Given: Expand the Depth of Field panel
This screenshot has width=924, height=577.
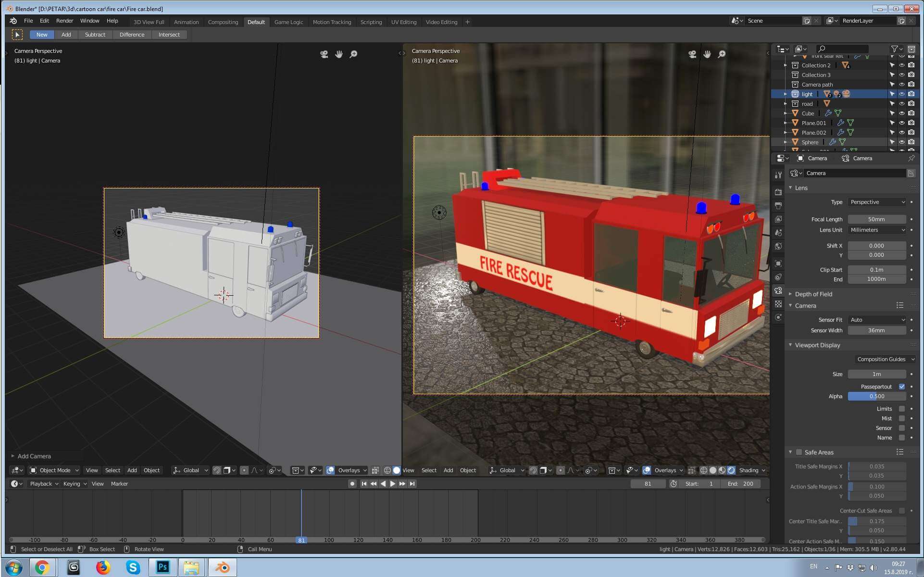Looking at the screenshot, I should click(x=813, y=294).
